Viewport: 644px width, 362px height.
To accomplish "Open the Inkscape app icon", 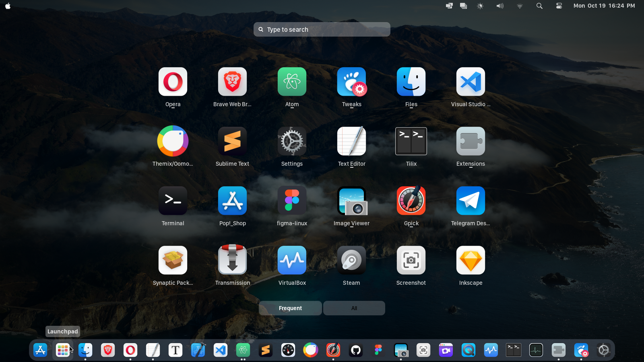I will pyautogui.click(x=471, y=260).
